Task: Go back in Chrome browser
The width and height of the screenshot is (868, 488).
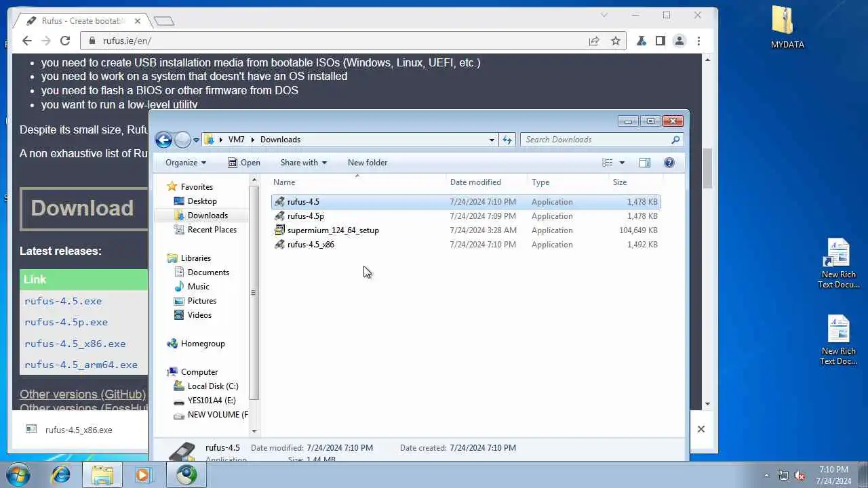Action: point(27,41)
